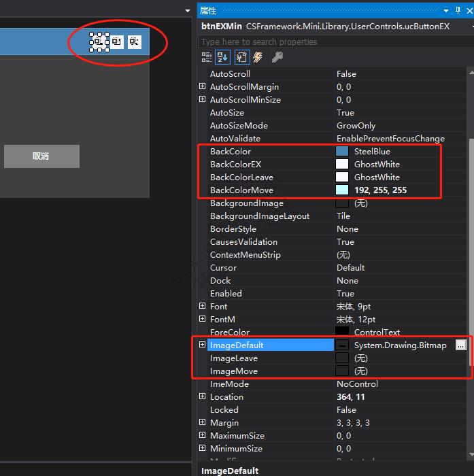The height and width of the screenshot is (476, 474).
Task: Expand the AutoScrollMargin property
Action: (202, 87)
